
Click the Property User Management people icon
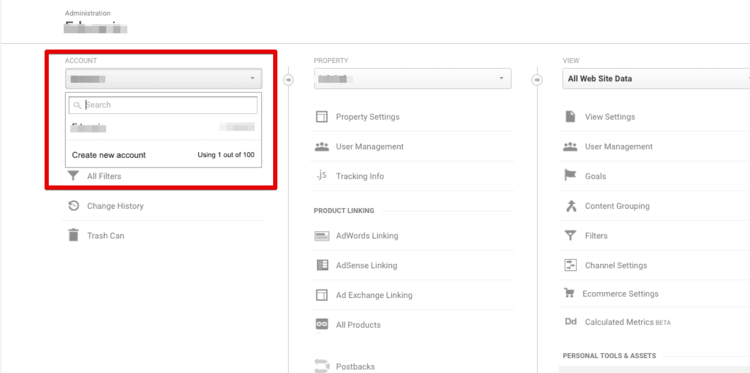pos(322,146)
